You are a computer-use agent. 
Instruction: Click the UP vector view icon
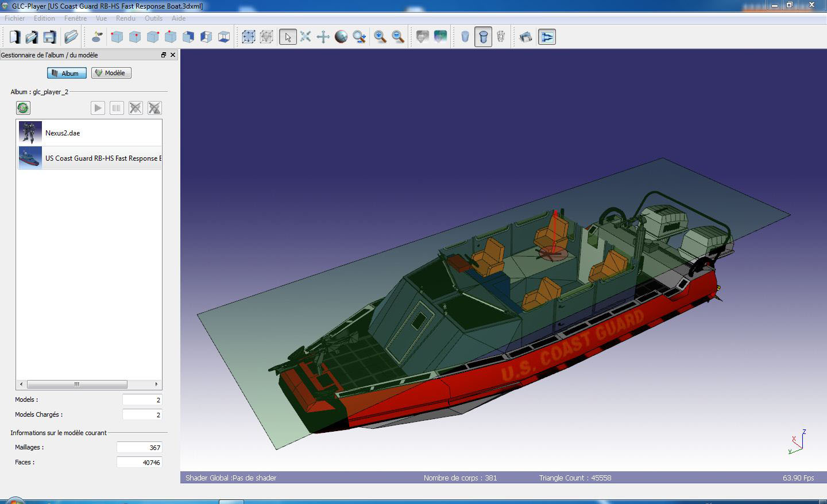click(x=97, y=37)
